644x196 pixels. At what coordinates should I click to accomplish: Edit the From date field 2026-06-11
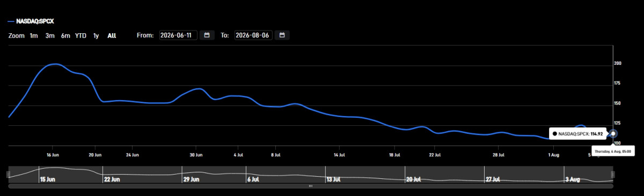(179, 35)
